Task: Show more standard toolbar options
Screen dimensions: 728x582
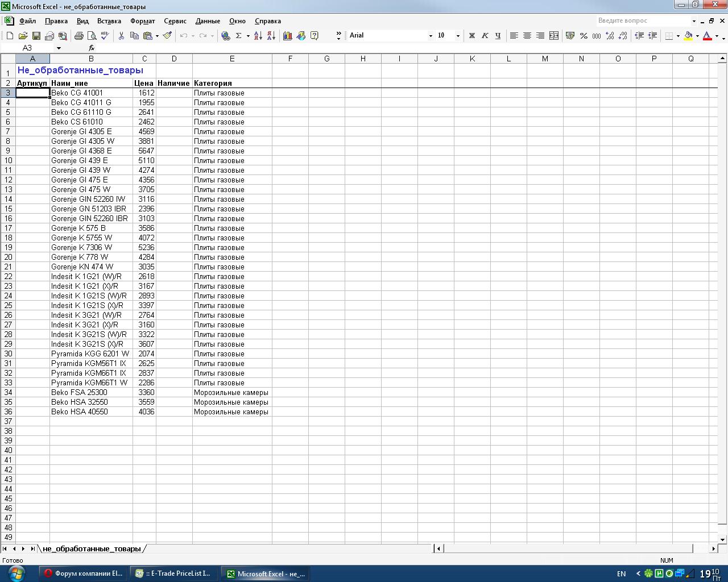Action: 338,36
